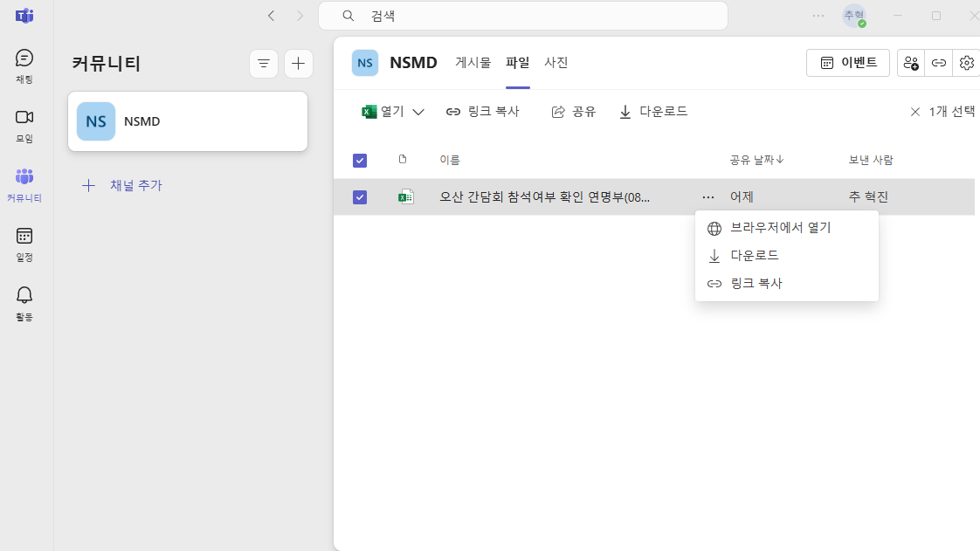The width and height of the screenshot is (980, 551).
Task: Switch to the 게시물 tab
Action: 473,63
